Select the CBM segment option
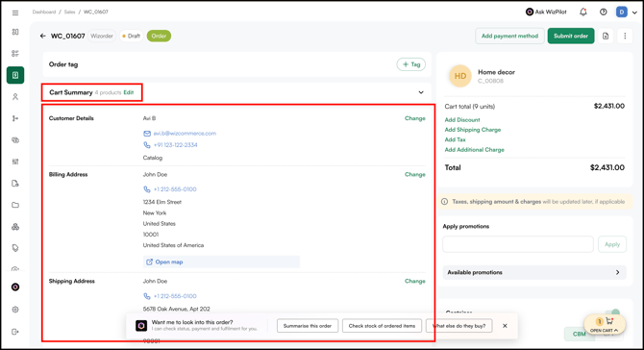 [579, 334]
